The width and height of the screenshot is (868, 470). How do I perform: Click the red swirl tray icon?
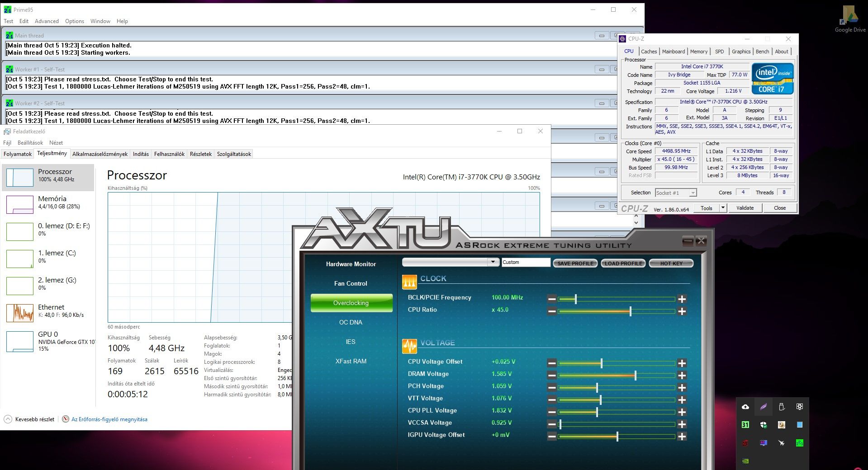(x=745, y=443)
